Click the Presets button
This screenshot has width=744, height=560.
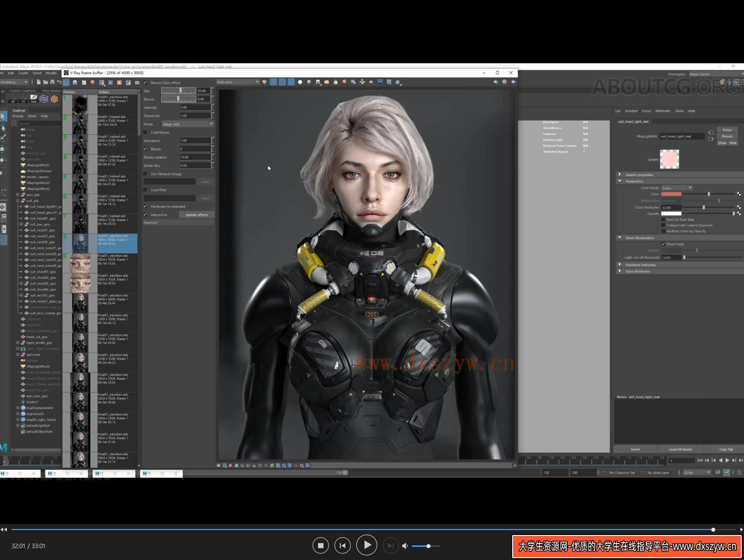[727, 136]
